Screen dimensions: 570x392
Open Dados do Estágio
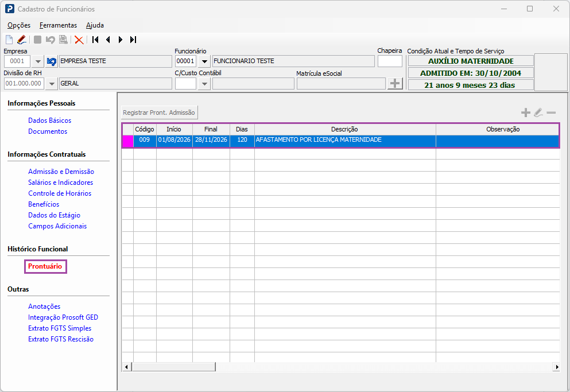pos(54,215)
